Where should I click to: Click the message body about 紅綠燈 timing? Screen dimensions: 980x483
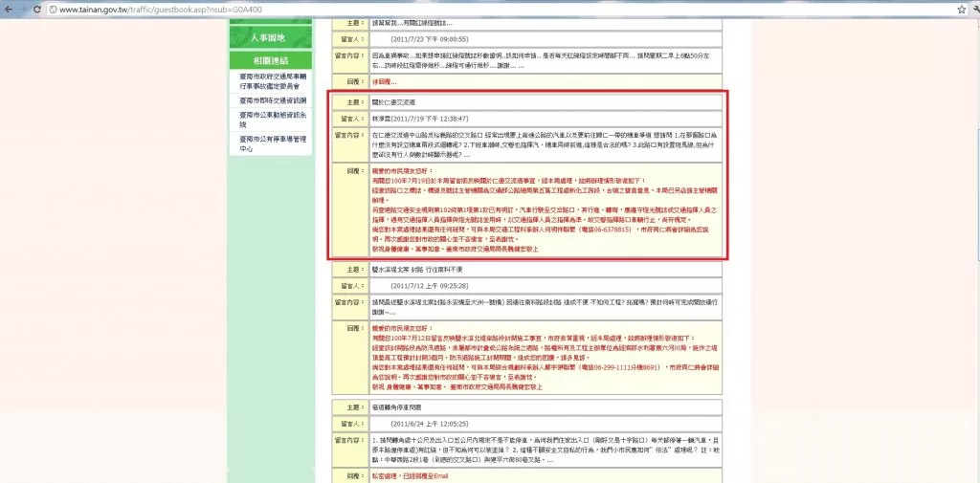(x=545, y=60)
